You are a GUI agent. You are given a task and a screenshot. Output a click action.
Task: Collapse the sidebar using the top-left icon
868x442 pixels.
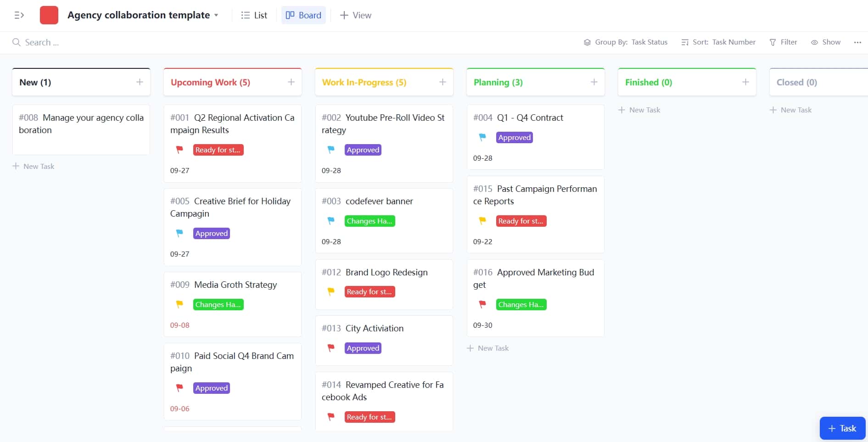[19, 15]
